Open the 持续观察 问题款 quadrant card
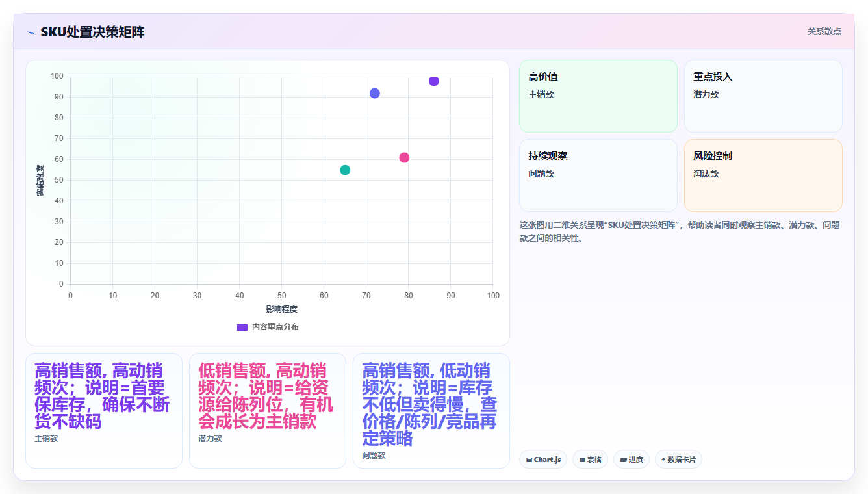The width and height of the screenshot is (868, 494). [598, 175]
